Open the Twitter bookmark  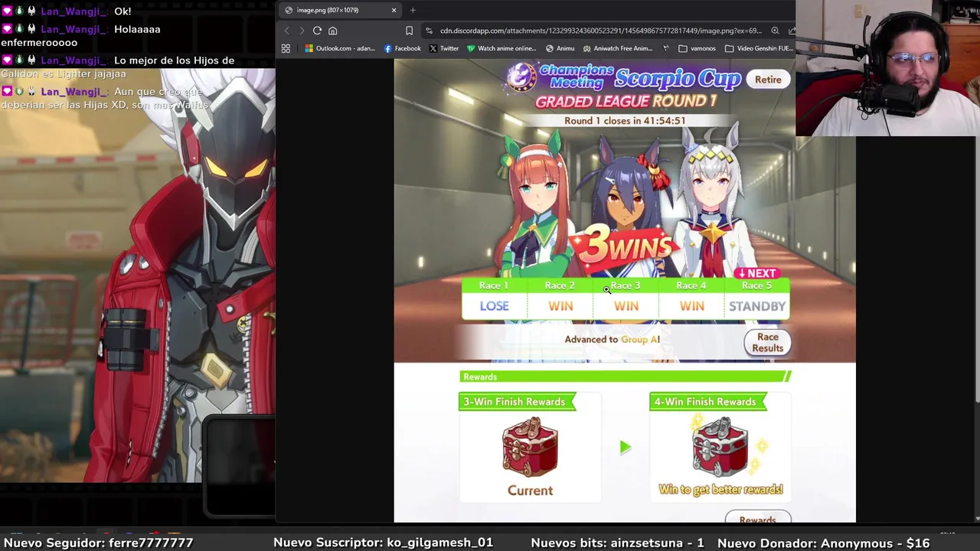tap(443, 48)
